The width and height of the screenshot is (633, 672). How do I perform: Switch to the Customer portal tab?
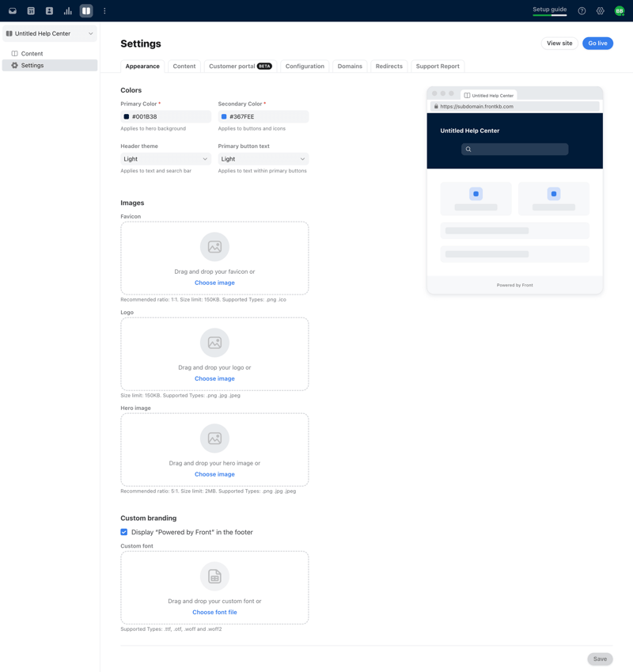[x=237, y=66]
